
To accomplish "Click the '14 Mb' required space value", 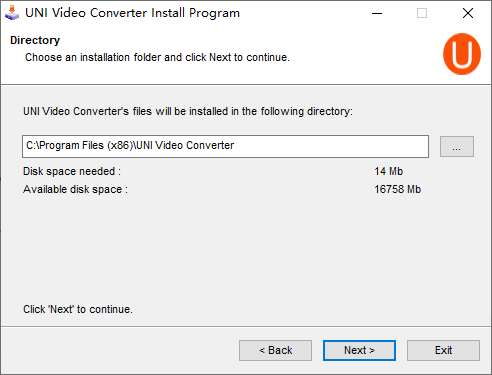I will pos(389,171).
